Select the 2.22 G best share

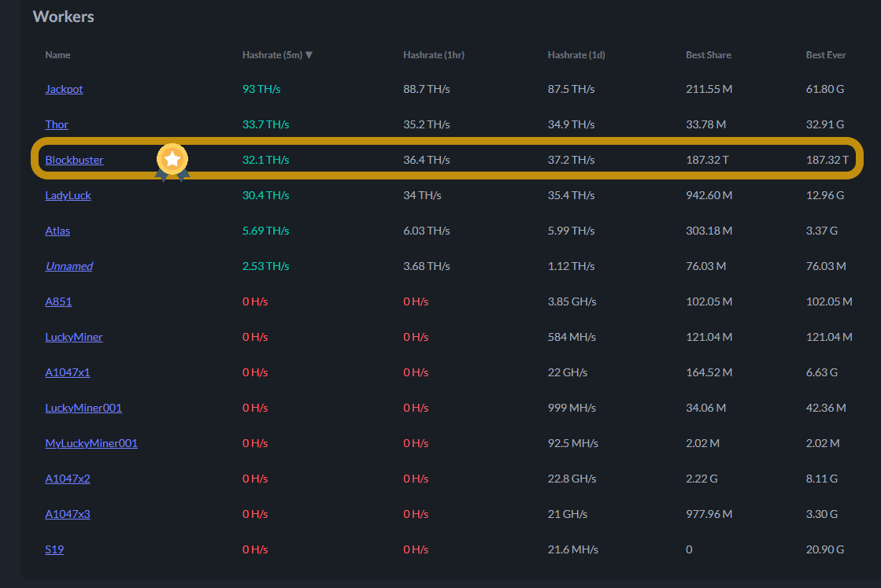click(701, 478)
